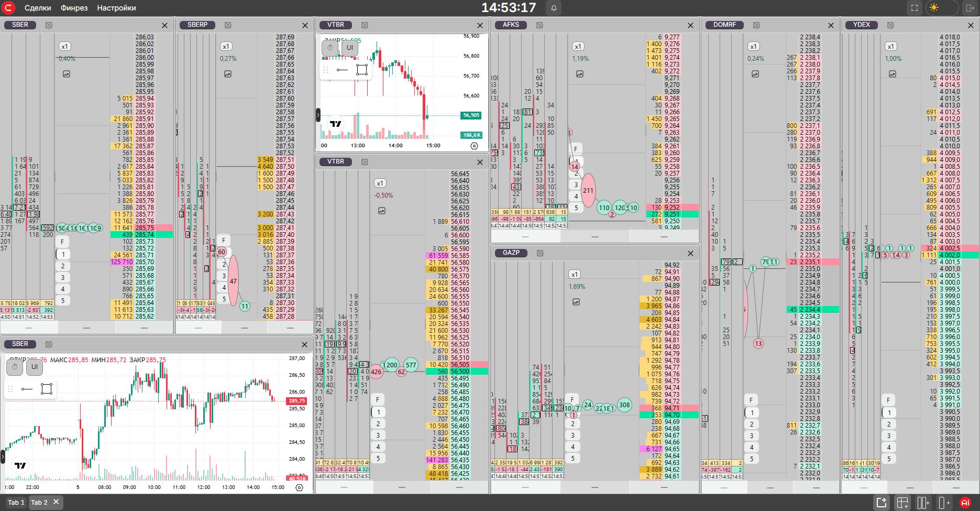
Task: Enter fullscreen mode via the top bar icon
Action: (915, 8)
